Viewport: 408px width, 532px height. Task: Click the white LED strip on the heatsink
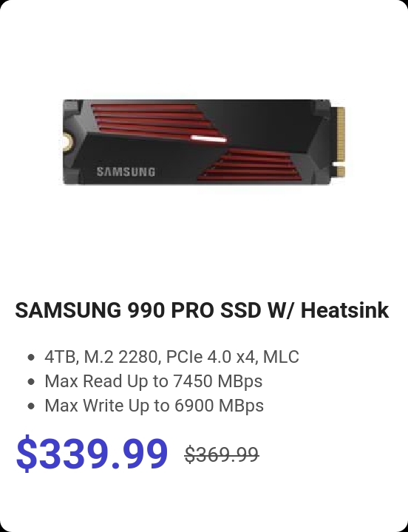coord(208,138)
